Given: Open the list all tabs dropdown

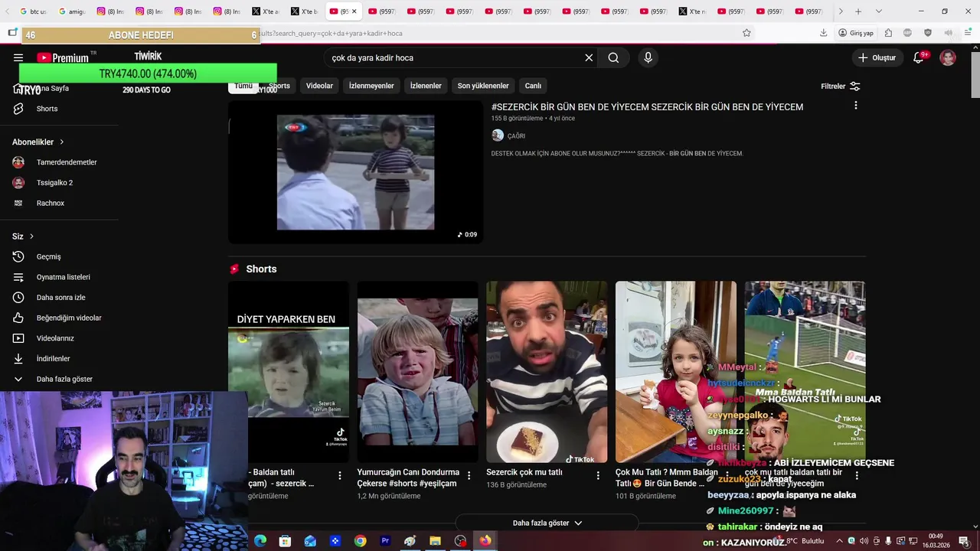Looking at the screenshot, I should pos(878,11).
